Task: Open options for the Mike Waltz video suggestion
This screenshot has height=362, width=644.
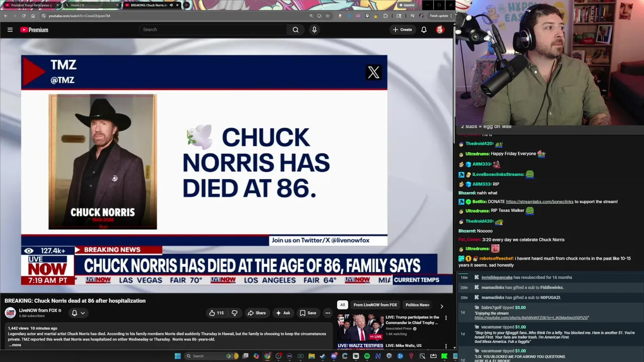Action: coord(446,346)
